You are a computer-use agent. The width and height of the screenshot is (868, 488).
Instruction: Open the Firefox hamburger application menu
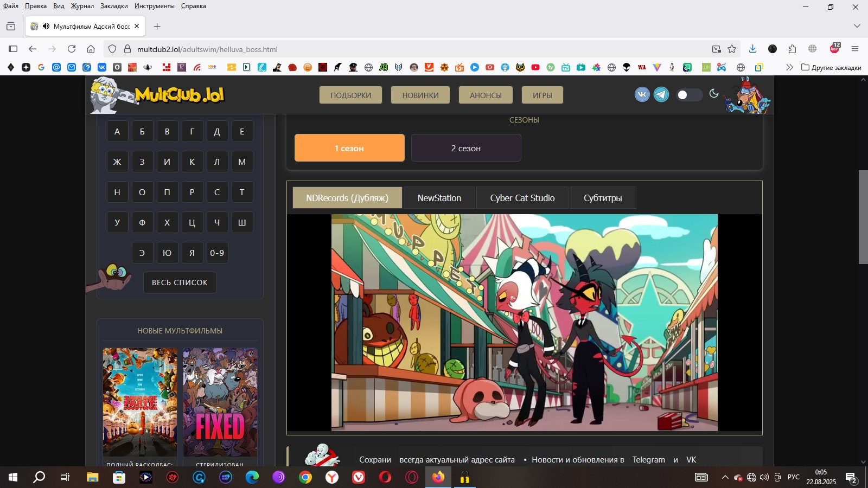click(855, 49)
